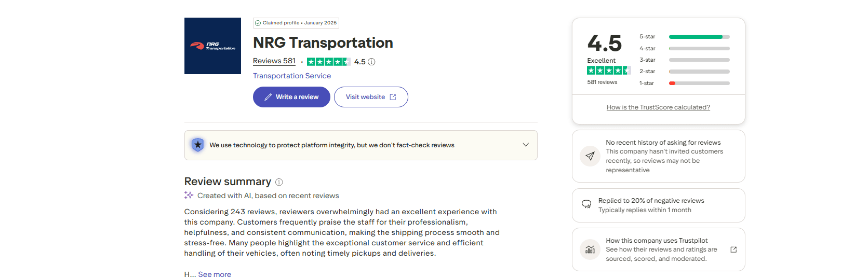Click the paper plane review-invitation icon

click(590, 156)
